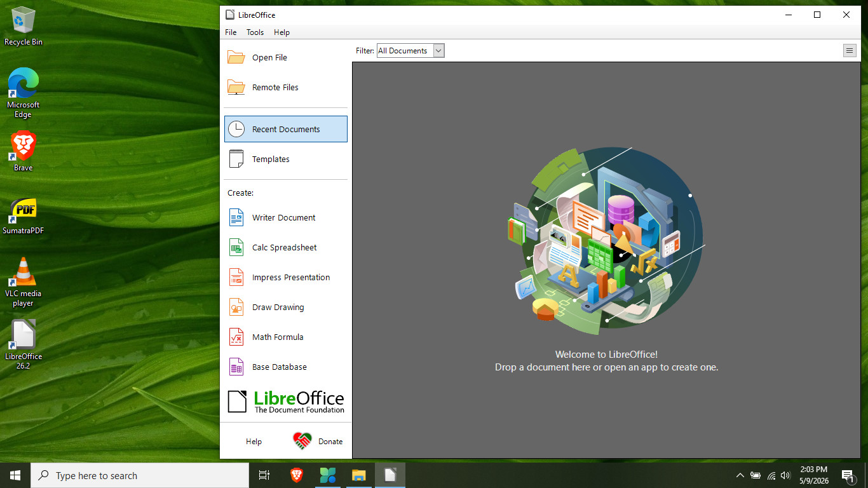Click the Donate button
868x488 pixels.
pyautogui.click(x=318, y=441)
